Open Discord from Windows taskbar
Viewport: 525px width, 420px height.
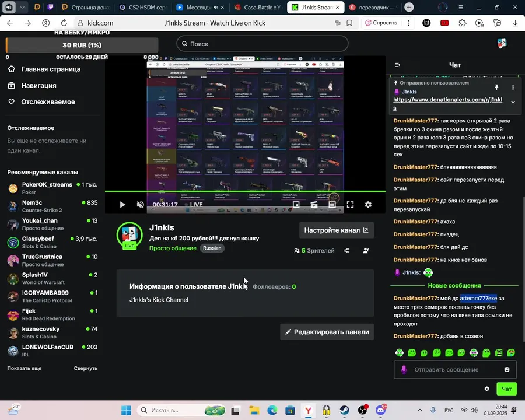coord(381,410)
